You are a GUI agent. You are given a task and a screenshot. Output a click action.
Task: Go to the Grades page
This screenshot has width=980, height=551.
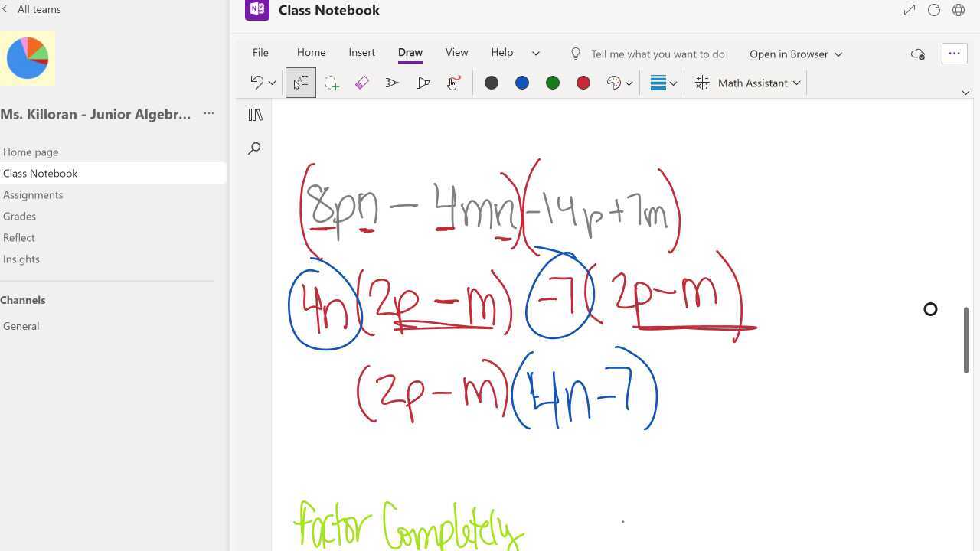(19, 216)
